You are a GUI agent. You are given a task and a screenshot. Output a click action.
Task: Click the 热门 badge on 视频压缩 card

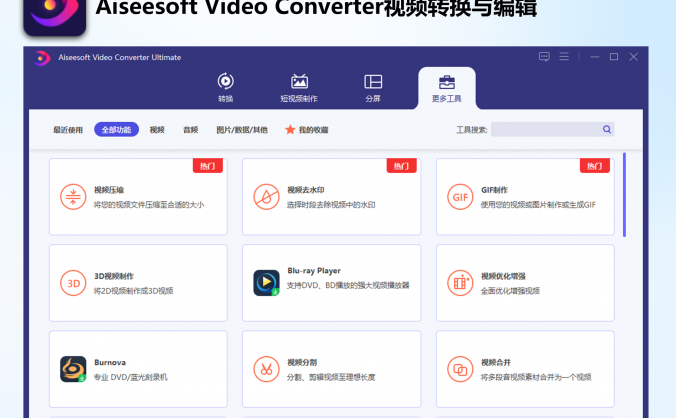[208, 166]
